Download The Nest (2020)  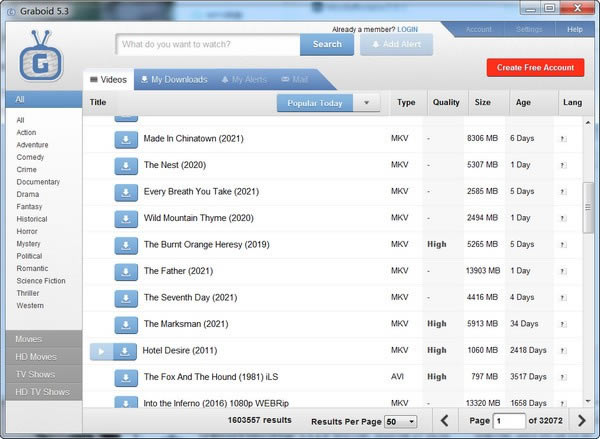pyautogui.click(x=126, y=165)
